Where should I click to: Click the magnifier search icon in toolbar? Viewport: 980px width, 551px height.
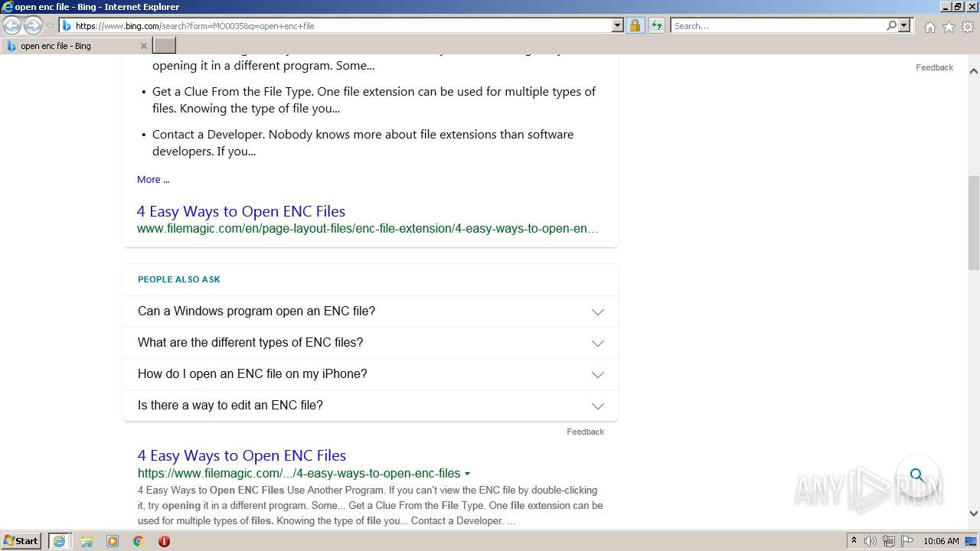(891, 26)
